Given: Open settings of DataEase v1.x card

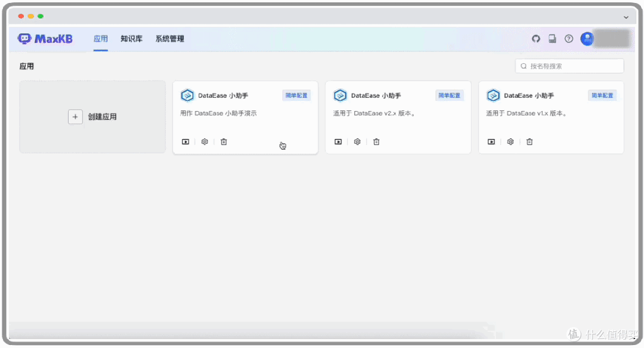Looking at the screenshot, I should coord(510,141).
